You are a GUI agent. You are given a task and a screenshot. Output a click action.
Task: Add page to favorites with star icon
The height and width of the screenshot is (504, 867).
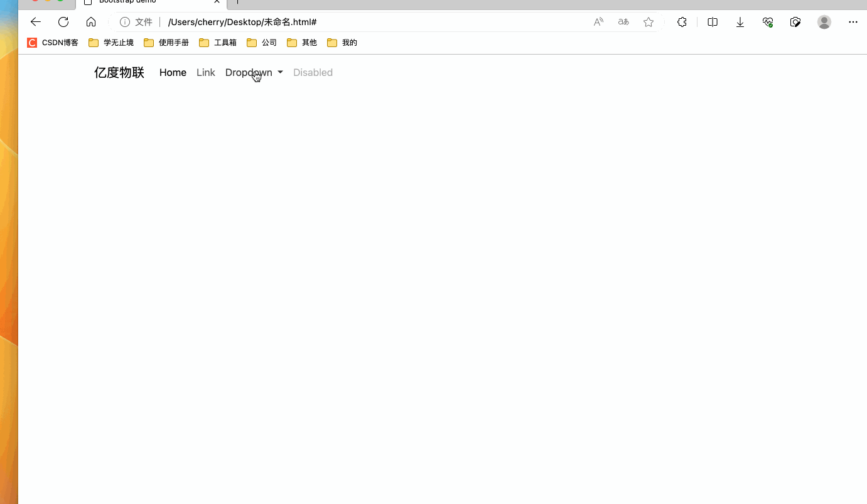click(649, 22)
